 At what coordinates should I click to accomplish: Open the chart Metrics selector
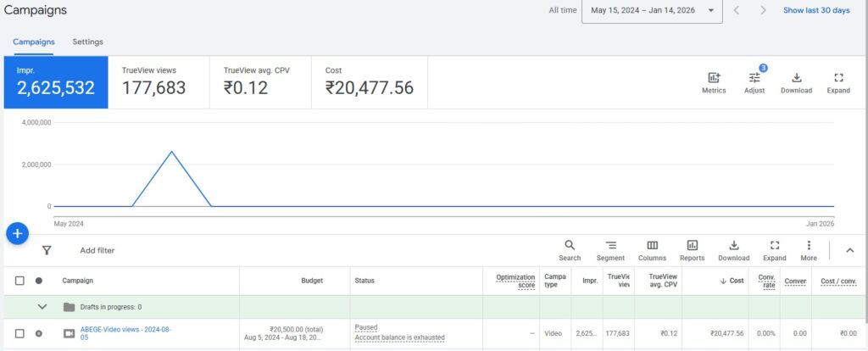coord(714,82)
